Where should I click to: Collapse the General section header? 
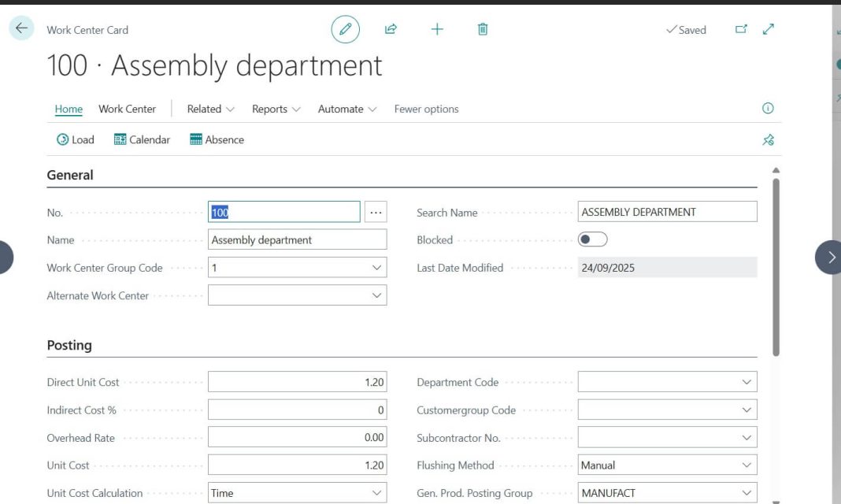69,175
